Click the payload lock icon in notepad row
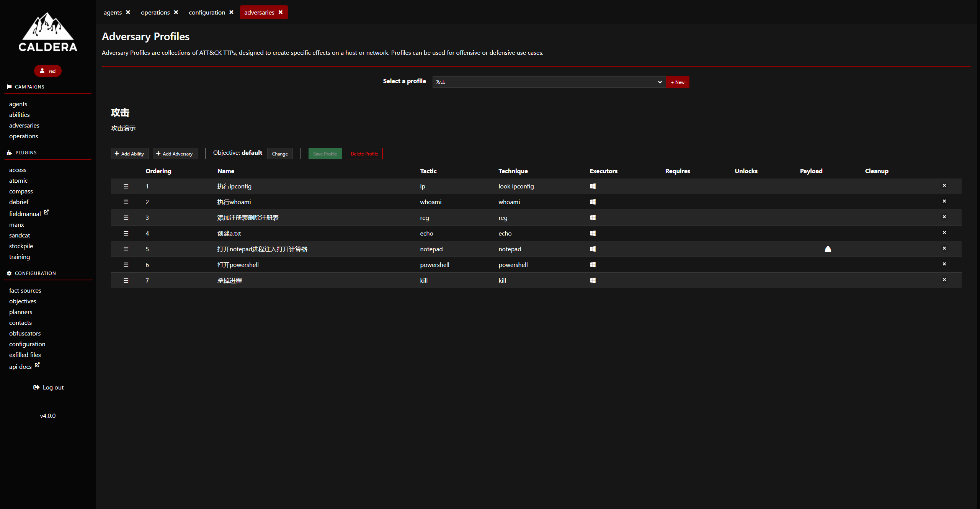 828,249
